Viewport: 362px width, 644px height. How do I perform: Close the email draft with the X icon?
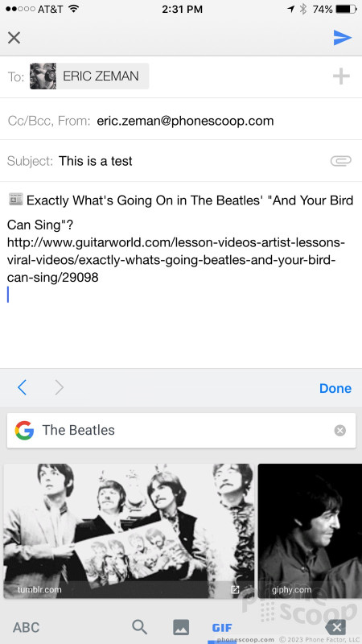pyautogui.click(x=14, y=38)
